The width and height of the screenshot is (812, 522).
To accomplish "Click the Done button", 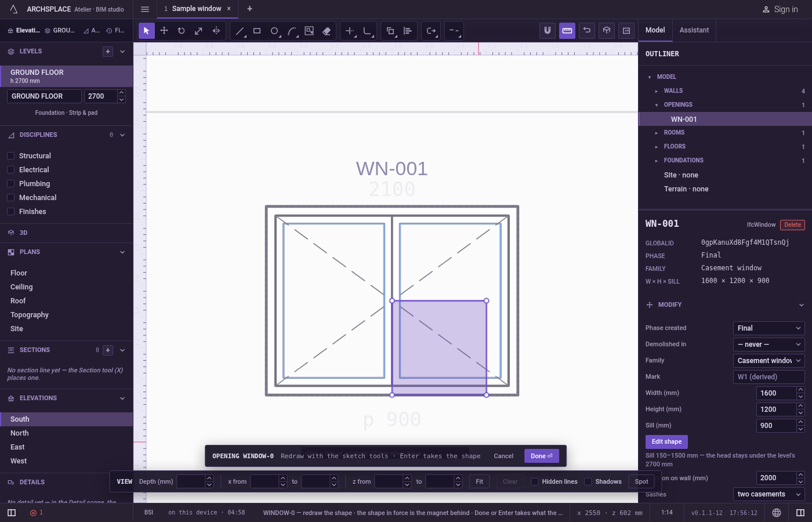I will tap(542, 456).
